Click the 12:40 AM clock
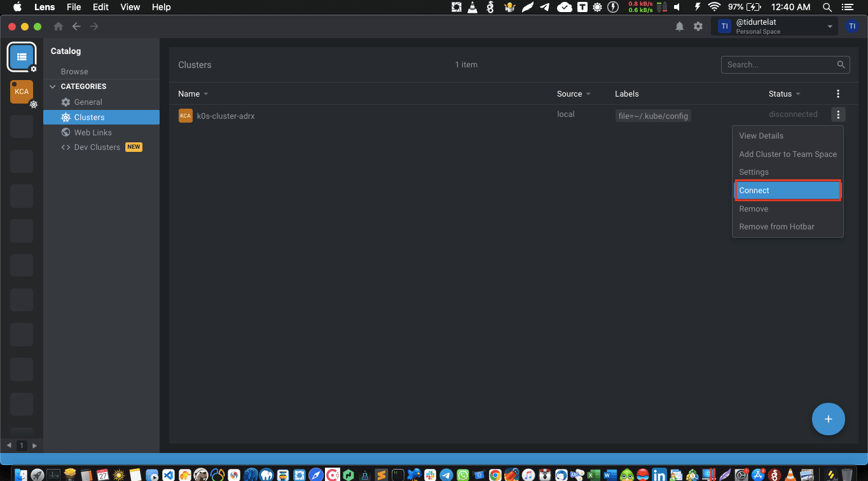868x481 pixels. coord(790,7)
